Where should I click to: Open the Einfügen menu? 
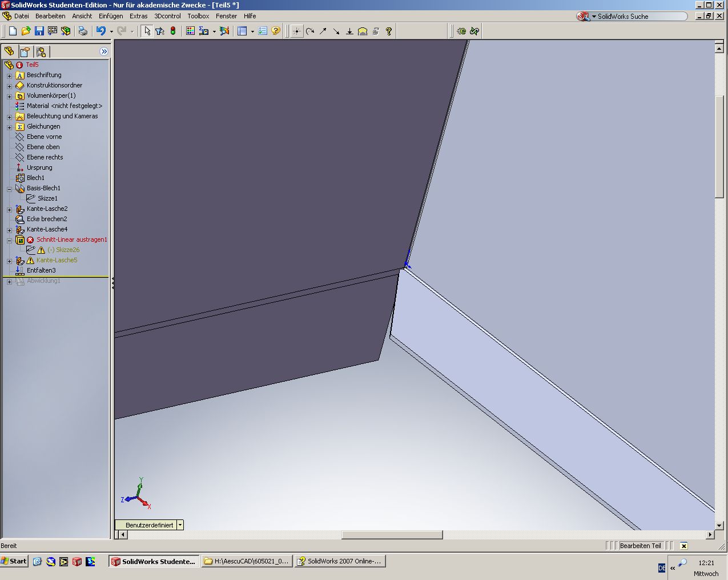(110, 16)
